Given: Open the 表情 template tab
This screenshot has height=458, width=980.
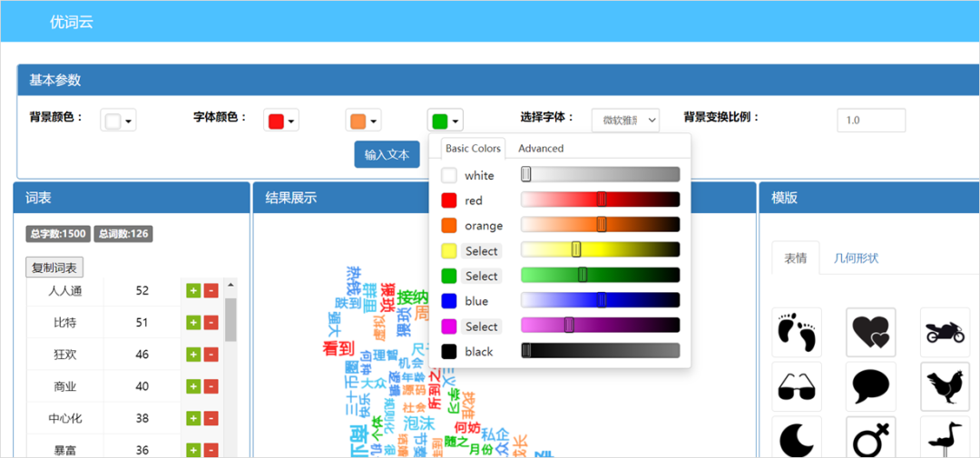Looking at the screenshot, I should 794,258.
